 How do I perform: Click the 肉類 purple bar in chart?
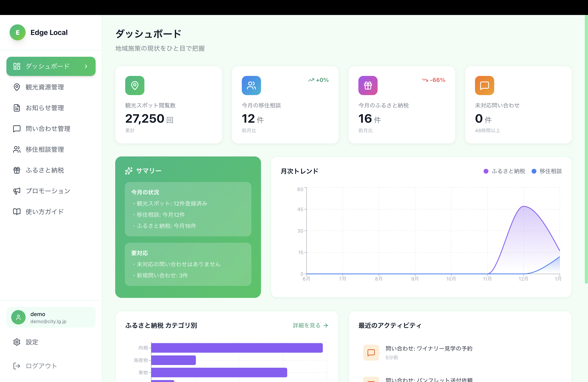click(x=237, y=348)
